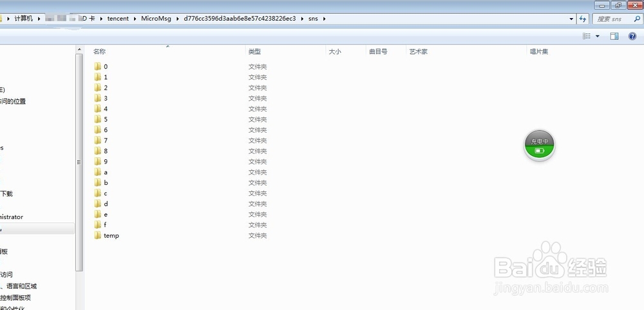Toggle the preview pane icon
Image resolution: width=644 pixels, height=310 pixels.
(614, 36)
